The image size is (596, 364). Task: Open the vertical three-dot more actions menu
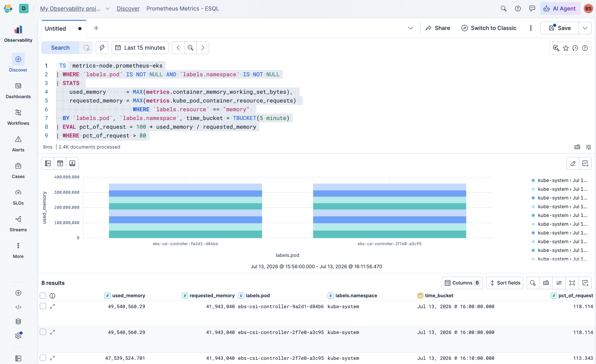click(531, 28)
